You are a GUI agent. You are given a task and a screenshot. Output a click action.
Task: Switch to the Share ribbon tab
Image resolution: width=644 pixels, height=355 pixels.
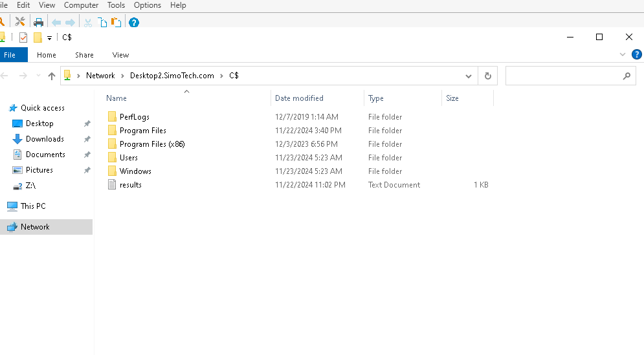tap(84, 55)
